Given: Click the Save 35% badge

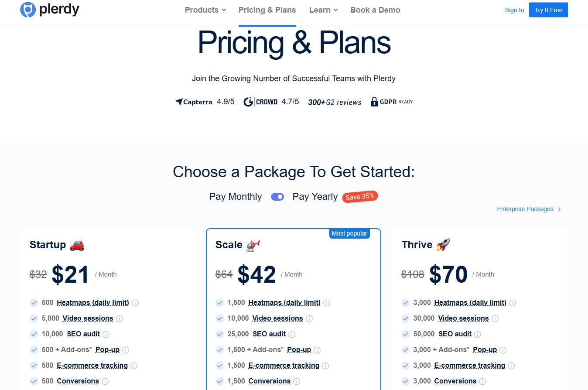Looking at the screenshot, I should [359, 196].
